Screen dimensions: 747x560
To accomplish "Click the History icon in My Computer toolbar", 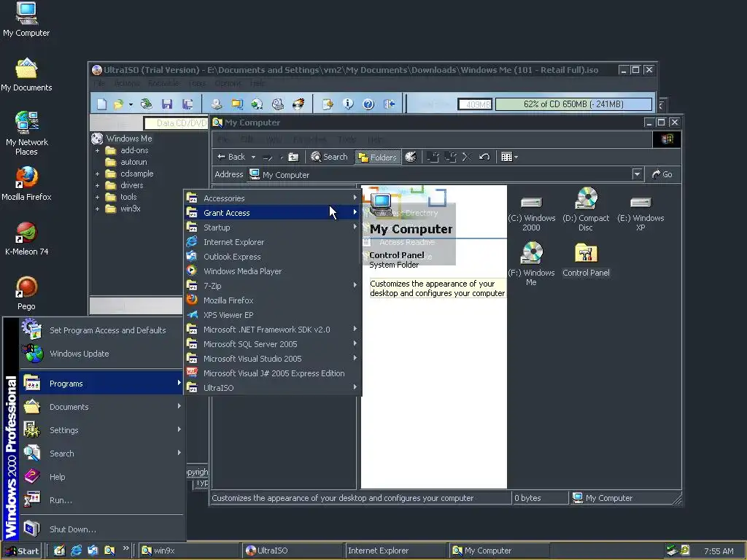I will click(x=411, y=157).
